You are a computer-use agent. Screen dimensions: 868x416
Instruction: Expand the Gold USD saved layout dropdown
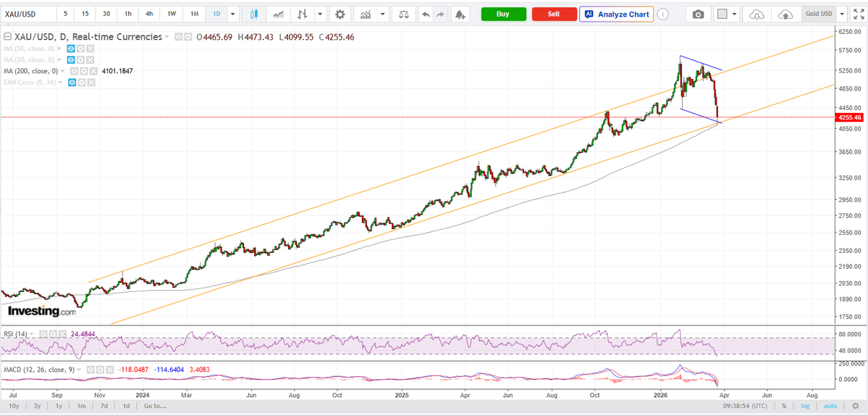[x=842, y=14]
